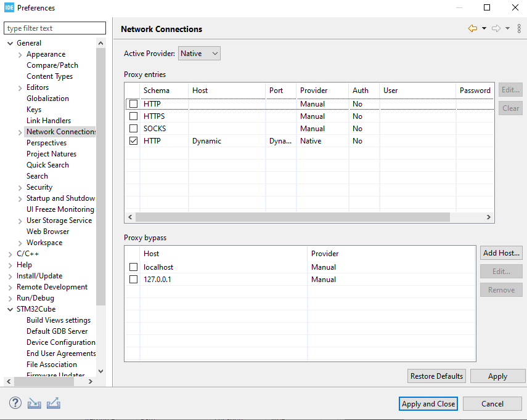
Task: Select UI Freeze Monitoring page
Action: point(60,209)
